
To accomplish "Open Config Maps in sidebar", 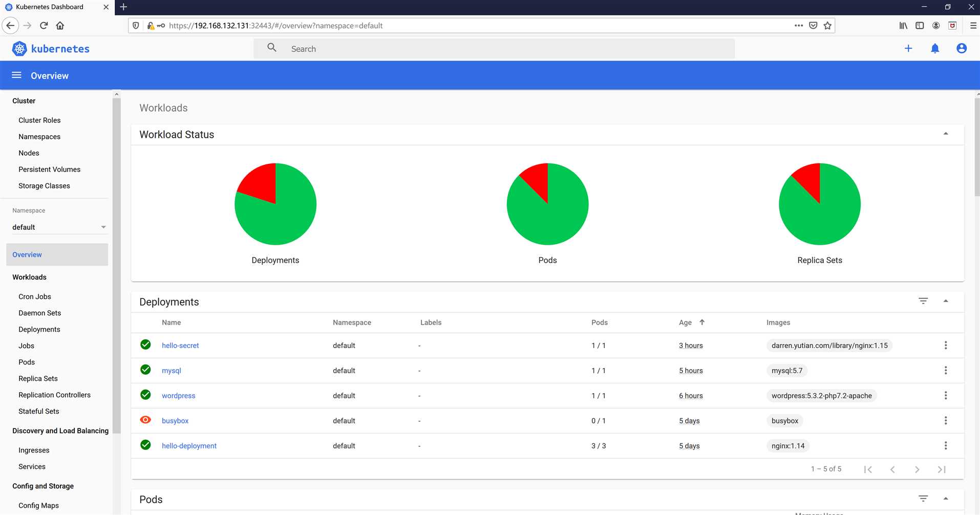I will pyautogui.click(x=38, y=505).
